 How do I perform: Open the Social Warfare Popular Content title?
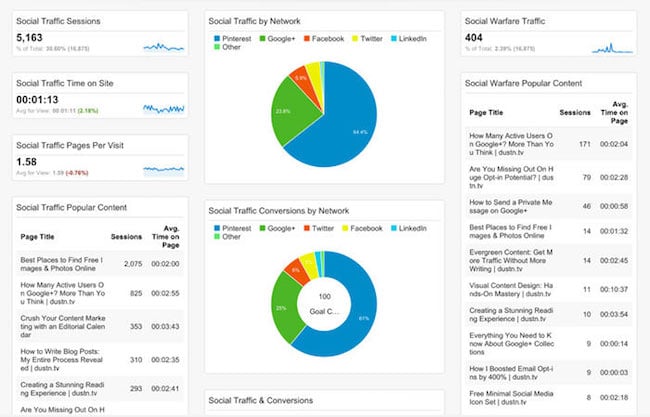pos(523,83)
